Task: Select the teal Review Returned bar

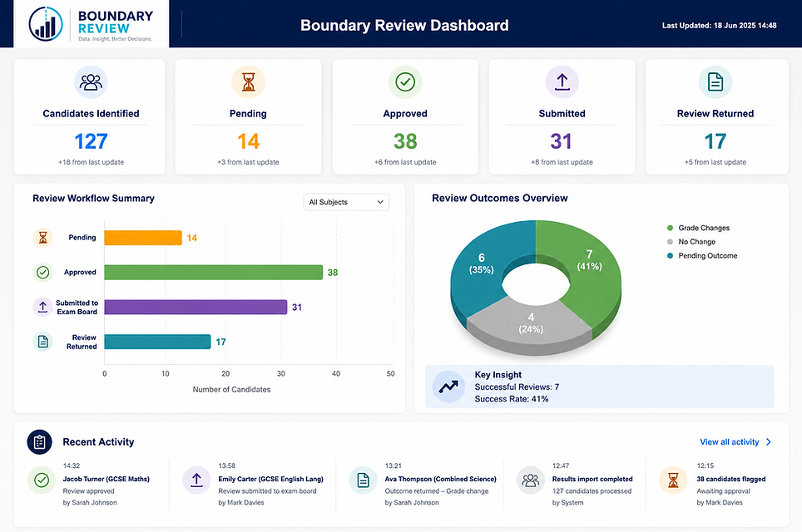Action: [157, 342]
